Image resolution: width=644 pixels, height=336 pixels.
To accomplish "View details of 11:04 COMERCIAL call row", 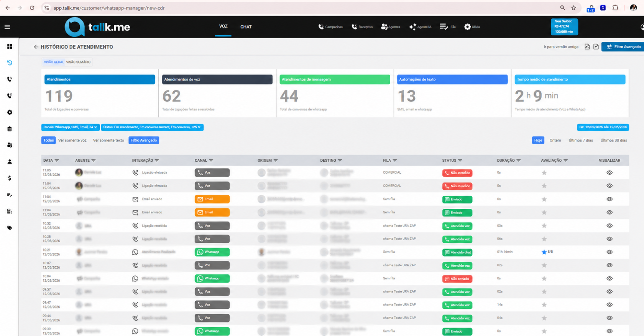I will (609, 186).
